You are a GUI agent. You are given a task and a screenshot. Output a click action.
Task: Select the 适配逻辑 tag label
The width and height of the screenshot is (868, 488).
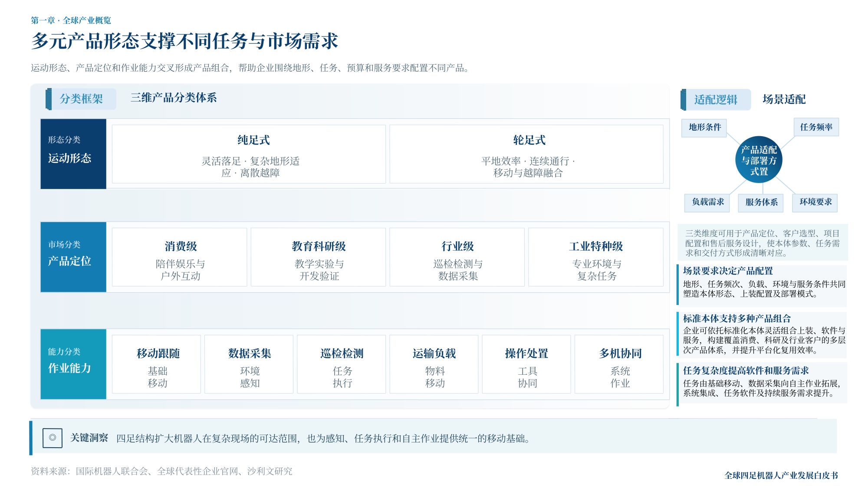tap(716, 100)
